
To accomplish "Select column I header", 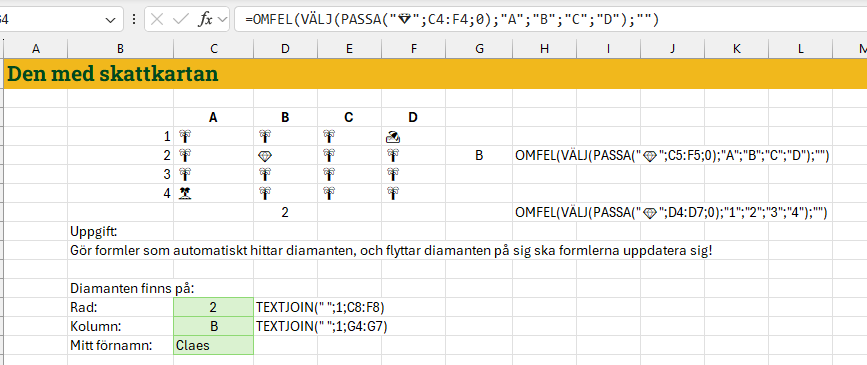I will point(608,49).
